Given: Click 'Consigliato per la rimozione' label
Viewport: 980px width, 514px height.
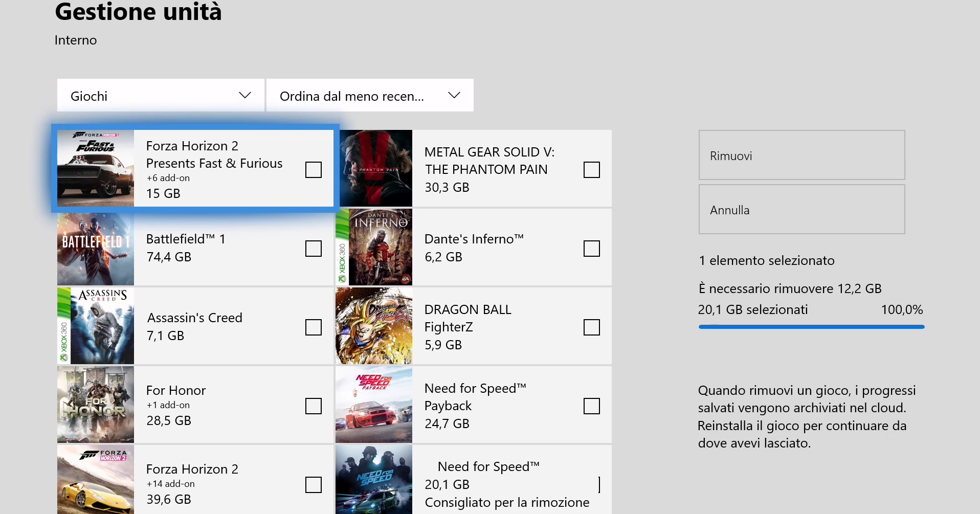Looking at the screenshot, I should 507,502.
